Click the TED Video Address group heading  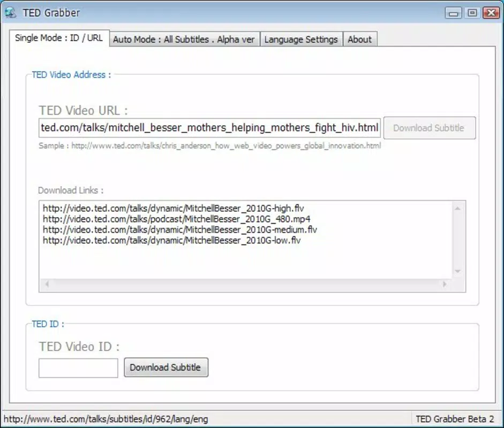[x=71, y=75]
